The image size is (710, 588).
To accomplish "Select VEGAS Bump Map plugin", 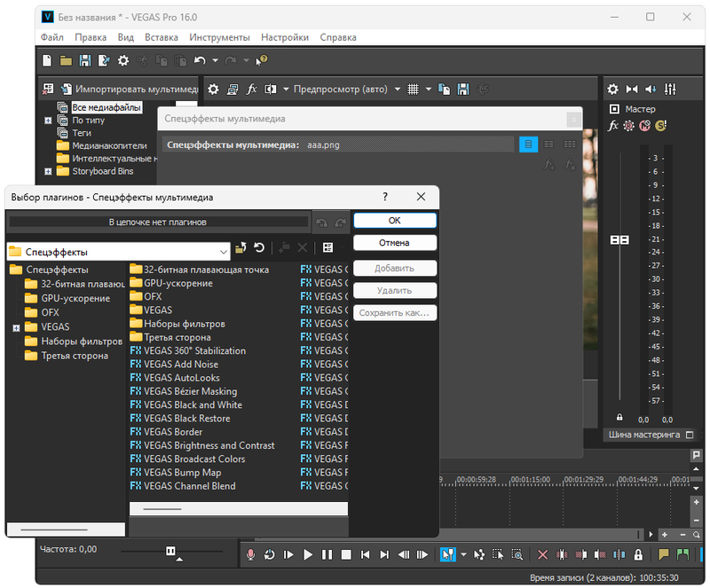I will coord(182,473).
